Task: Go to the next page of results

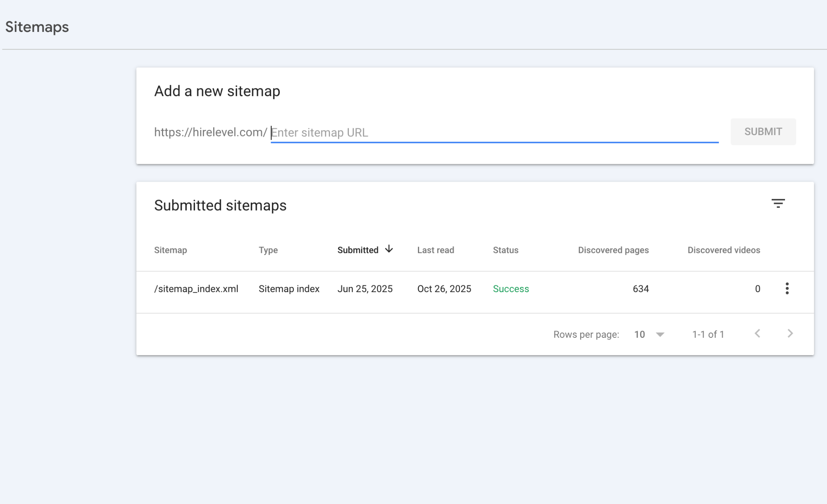Action: [x=790, y=334]
